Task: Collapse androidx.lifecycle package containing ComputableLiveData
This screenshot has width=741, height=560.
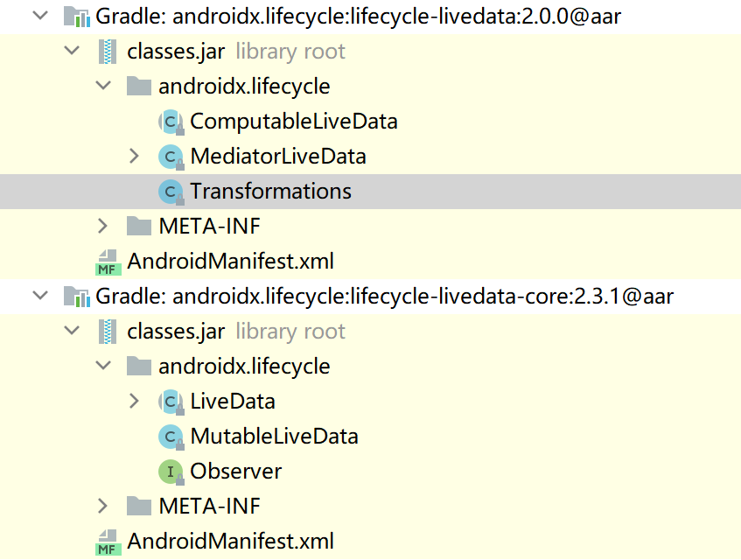Action: pos(103,86)
